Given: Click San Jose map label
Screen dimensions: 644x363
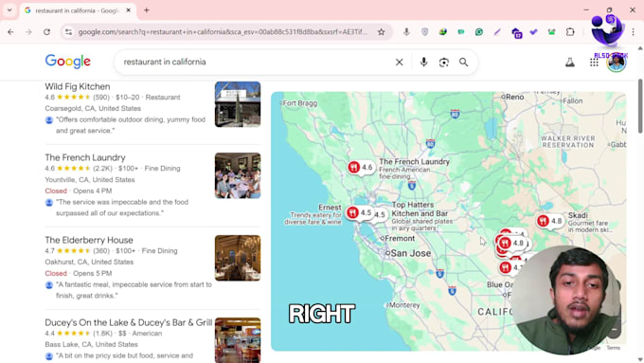Looking at the screenshot, I should tap(411, 253).
